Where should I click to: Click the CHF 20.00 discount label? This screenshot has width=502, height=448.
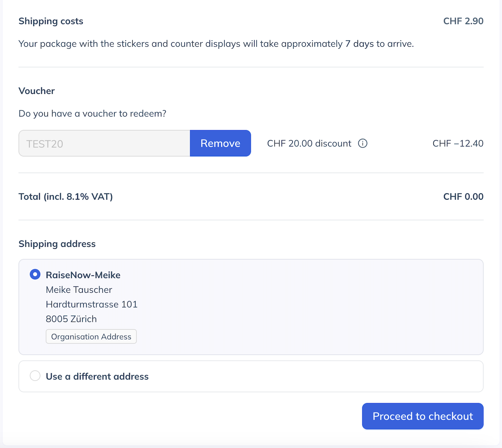coord(309,144)
